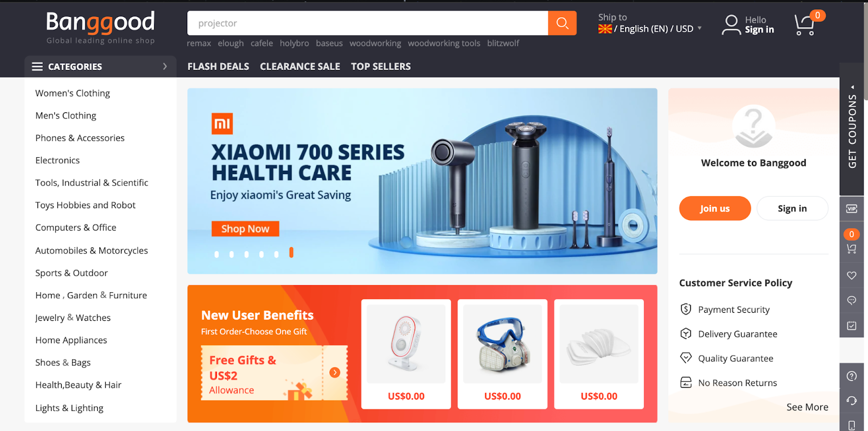The image size is (868, 431).
Task: Open the VIP icon in right sidebar
Action: [852, 209]
